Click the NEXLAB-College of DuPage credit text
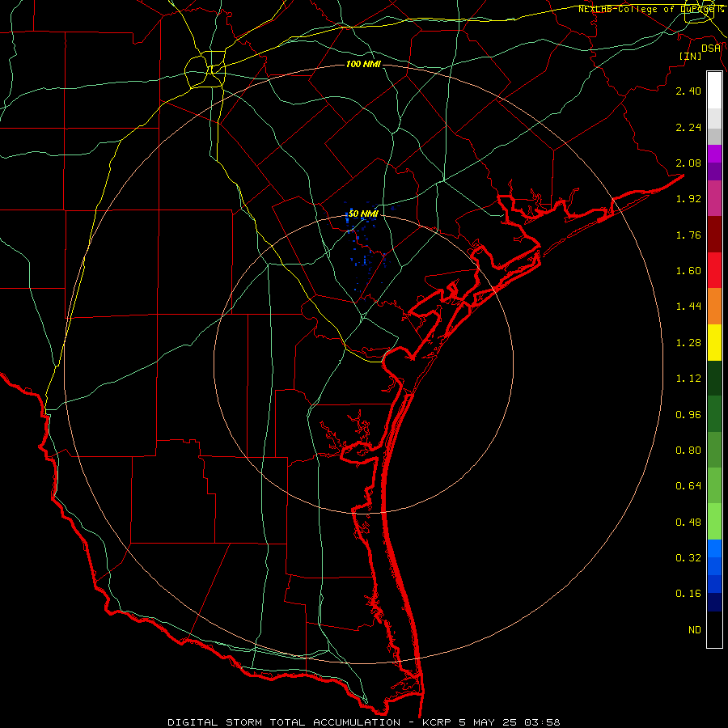728x728 pixels. [x=650, y=9]
